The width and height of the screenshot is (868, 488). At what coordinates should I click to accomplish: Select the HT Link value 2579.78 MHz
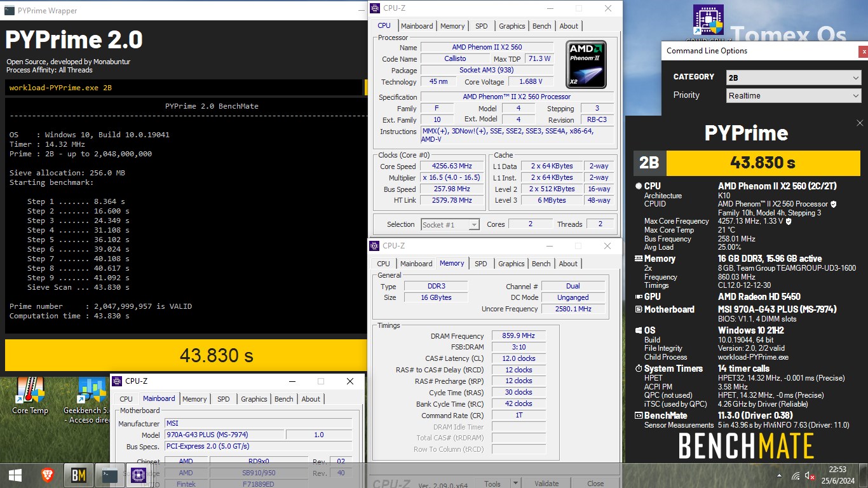click(452, 200)
